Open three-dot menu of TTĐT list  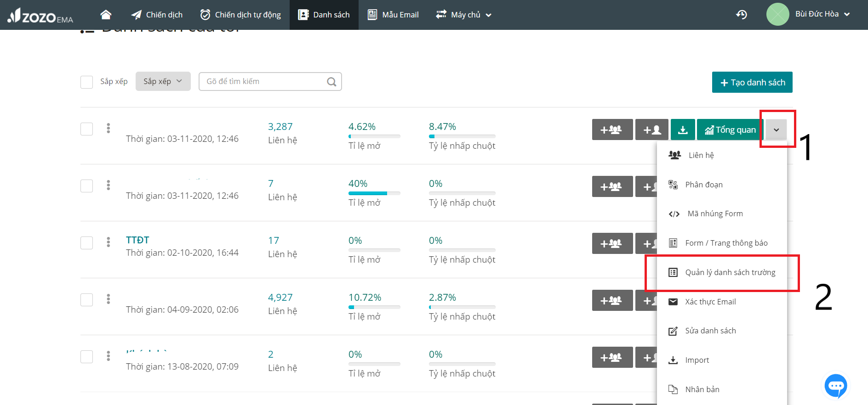[108, 242]
